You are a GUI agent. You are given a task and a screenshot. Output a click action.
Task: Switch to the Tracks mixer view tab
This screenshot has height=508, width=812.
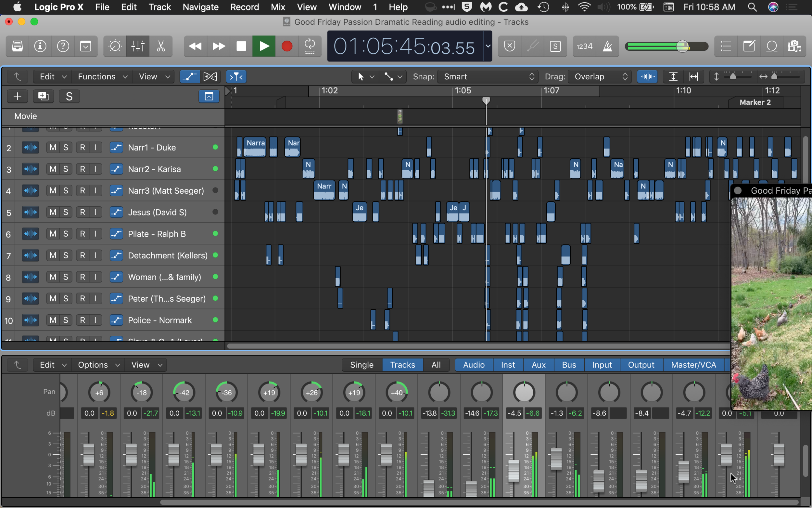pos(402,365)
